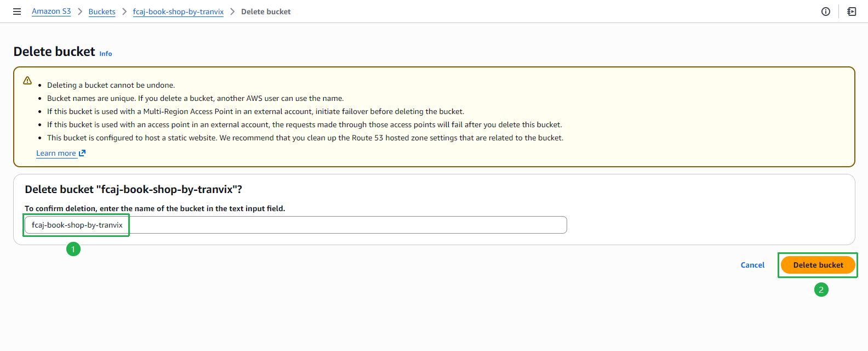Click the Delete bucket button
This screenshot has height=351, width=868.
[x=818, y=265]
